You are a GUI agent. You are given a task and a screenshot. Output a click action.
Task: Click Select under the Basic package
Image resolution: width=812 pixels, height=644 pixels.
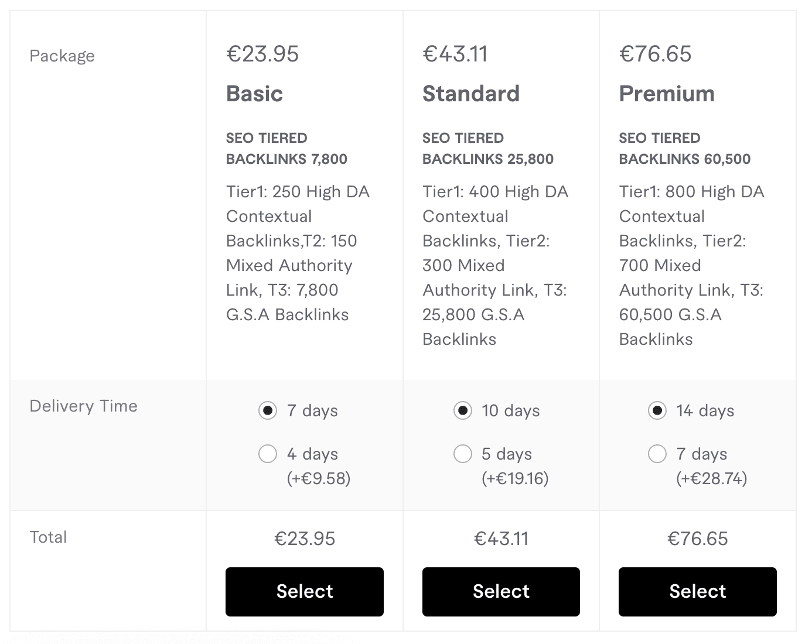pyautogui.click(x=304, y=591)
